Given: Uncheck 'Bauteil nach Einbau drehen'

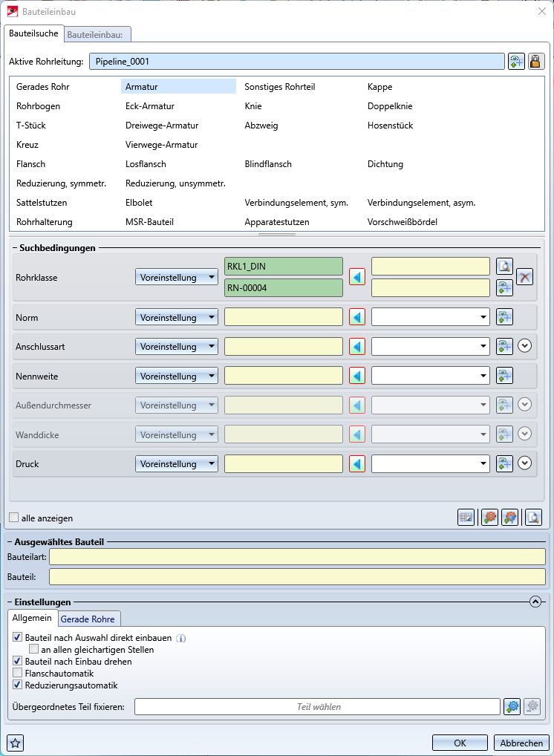Looking at the screenshot, I should 18,662.
